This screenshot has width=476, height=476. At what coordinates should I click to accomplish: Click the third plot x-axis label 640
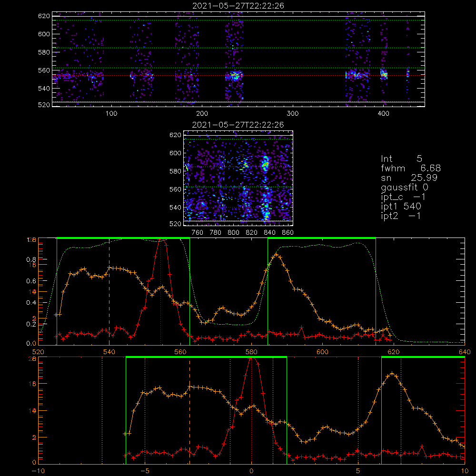(465, 352)
